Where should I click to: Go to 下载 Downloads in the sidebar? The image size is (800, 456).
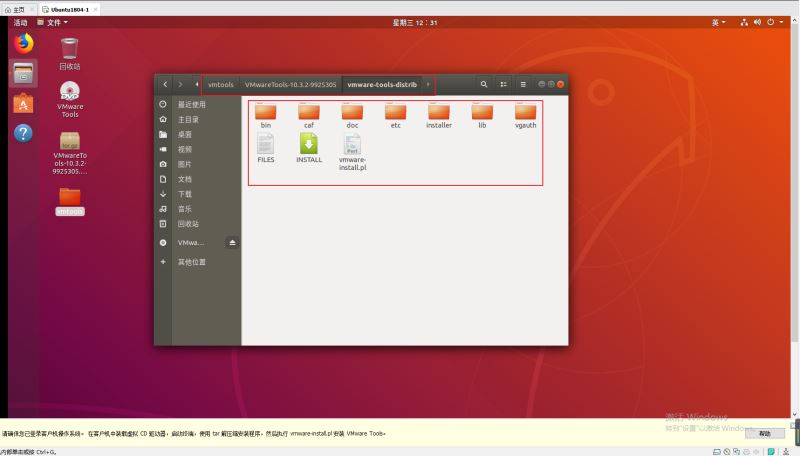[x=185, y=194]
